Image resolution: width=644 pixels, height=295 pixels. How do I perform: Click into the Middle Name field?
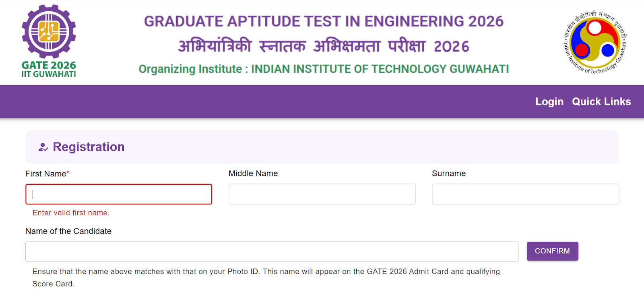pos(322,194)
